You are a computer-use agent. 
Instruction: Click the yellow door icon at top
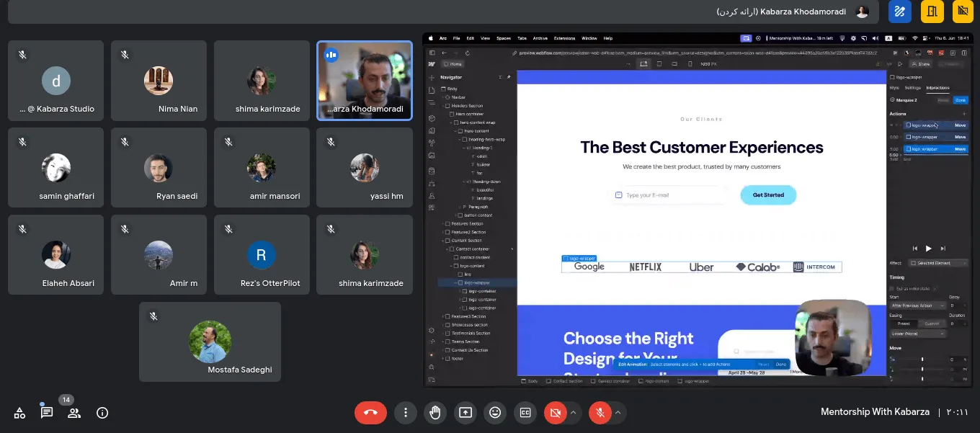click(932, 12)
